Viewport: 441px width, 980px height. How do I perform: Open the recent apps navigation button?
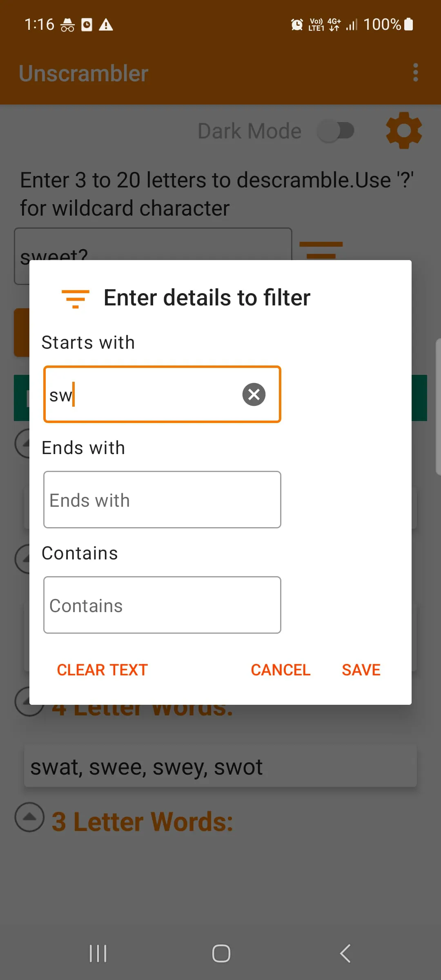point(98,954)
